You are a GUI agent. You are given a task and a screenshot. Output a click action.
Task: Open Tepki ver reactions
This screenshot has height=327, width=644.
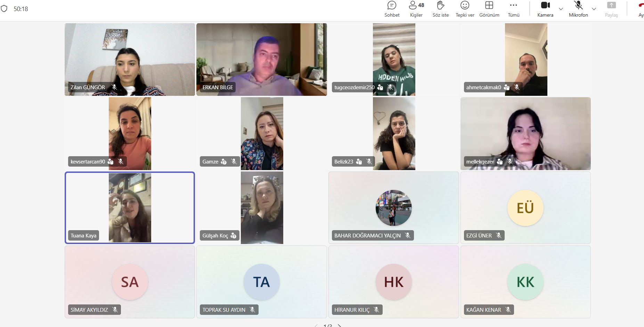click(465, 9)
